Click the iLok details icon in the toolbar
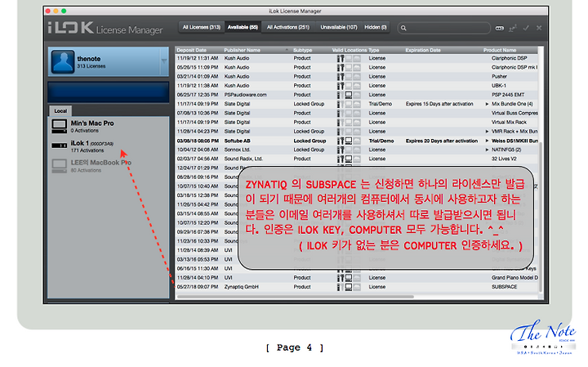 (x=500, y=28)
